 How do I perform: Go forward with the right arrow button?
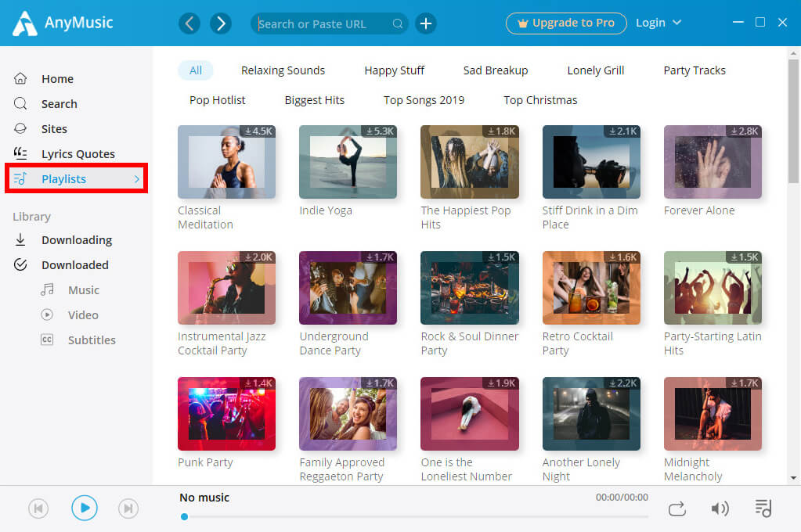(221, 23)
